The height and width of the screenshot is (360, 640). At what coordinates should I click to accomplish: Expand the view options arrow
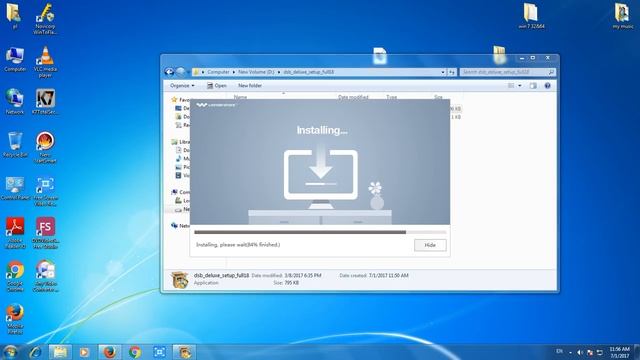[520, 86]
